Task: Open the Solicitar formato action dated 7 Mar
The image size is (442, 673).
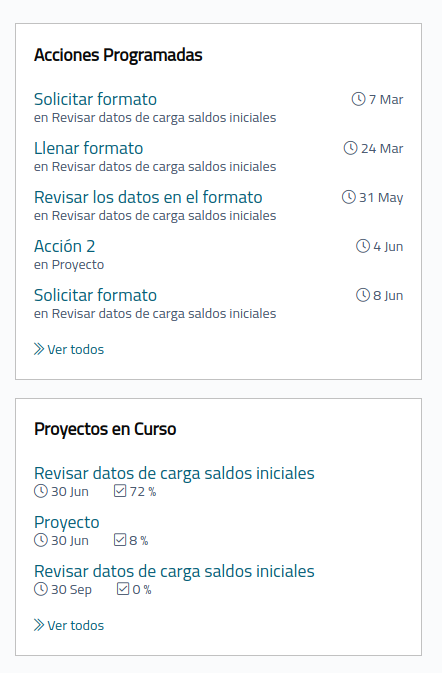Action: (x=95, y=99)
